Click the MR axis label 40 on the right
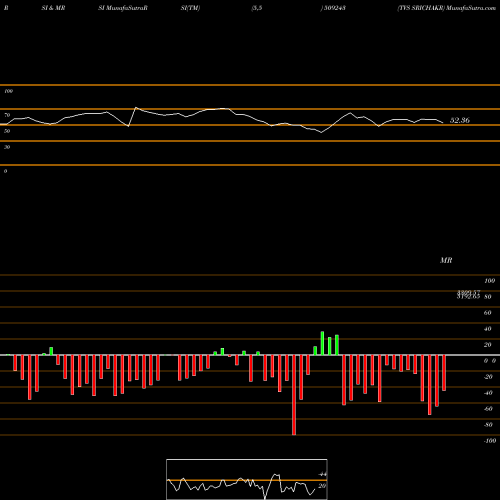The image size is (500, 500). pos(488,329)
